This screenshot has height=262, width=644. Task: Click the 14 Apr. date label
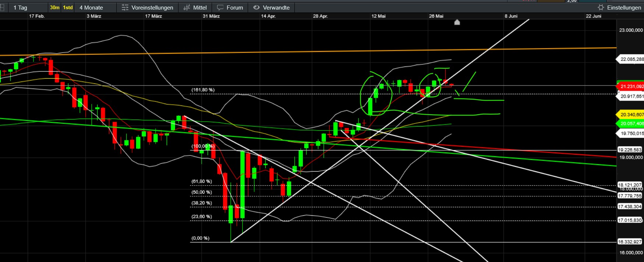coord(268,16)
